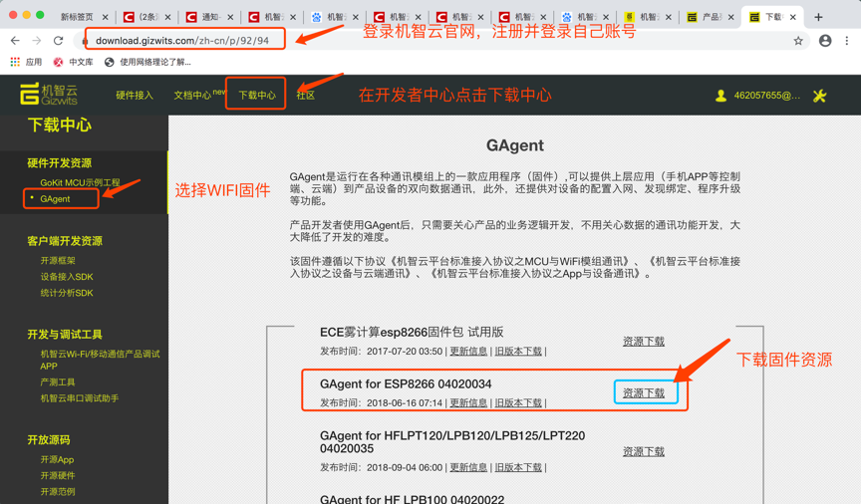
Task: Open the 使用网络理论了解 bookmark
Action: point(147,62)
